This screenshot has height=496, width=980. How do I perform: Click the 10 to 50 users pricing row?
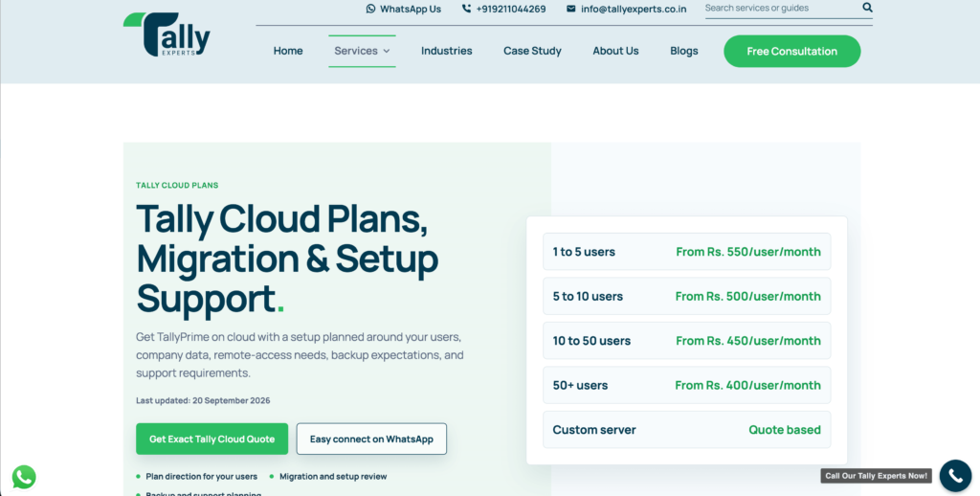pos(687,340)
